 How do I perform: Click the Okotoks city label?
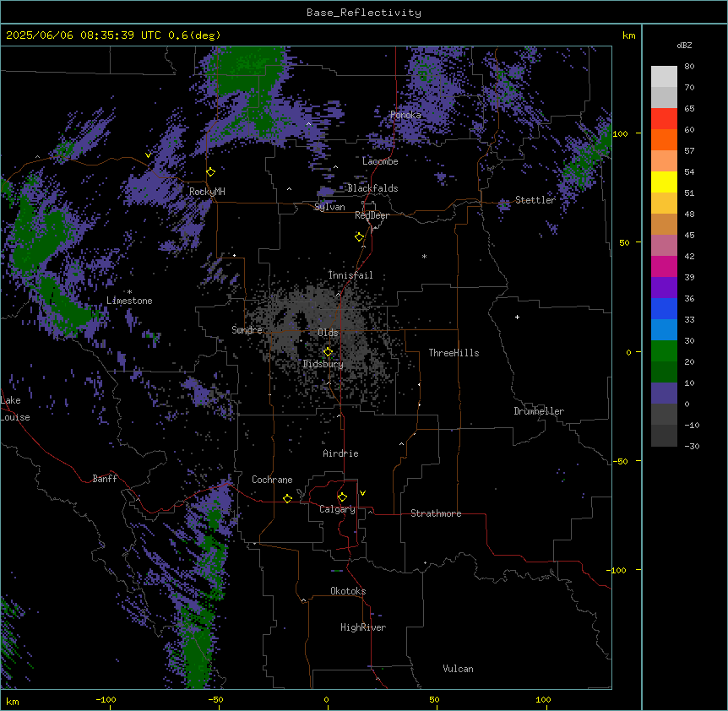point(348,591)
